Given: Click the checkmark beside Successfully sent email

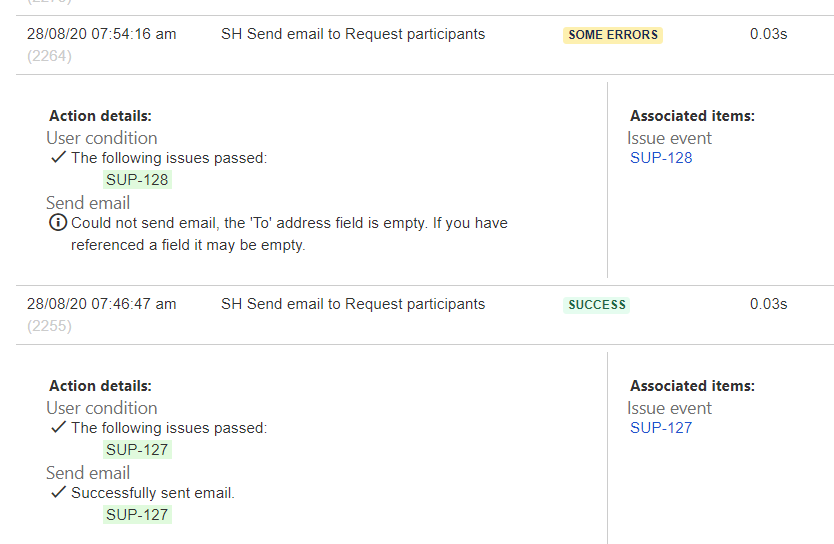Looking at the screenshot, I should click(58, 492).
